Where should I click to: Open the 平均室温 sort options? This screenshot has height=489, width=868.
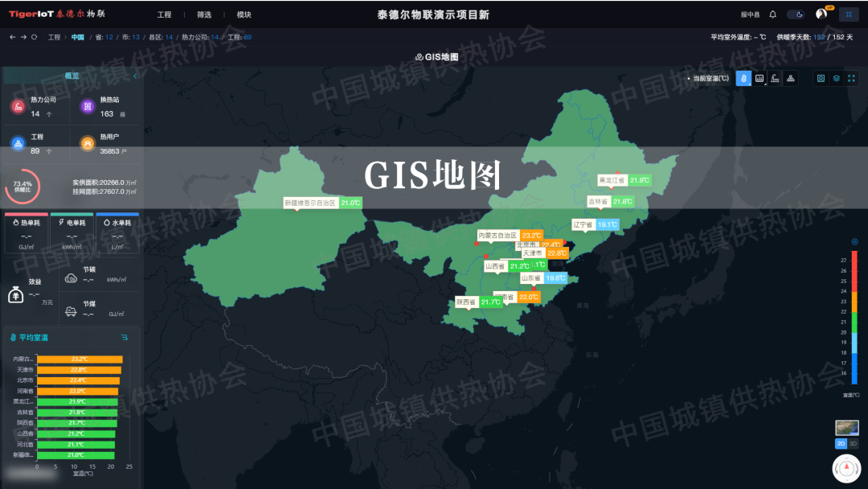(125, 337)
